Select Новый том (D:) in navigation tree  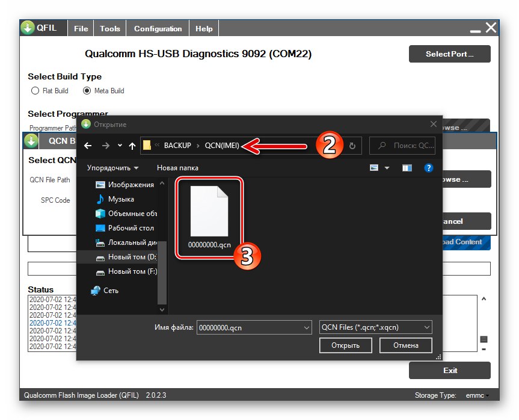[x=117, y=257]
